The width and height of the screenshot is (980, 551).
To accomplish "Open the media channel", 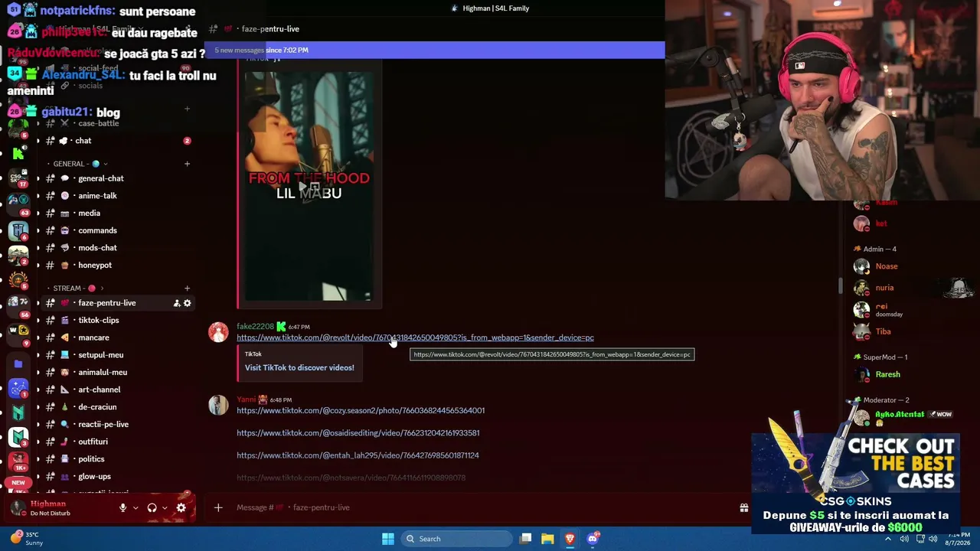I will (115, 213).
